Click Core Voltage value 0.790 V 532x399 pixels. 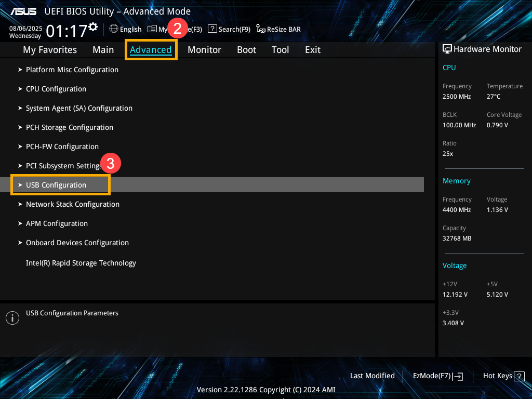point(497,125)
